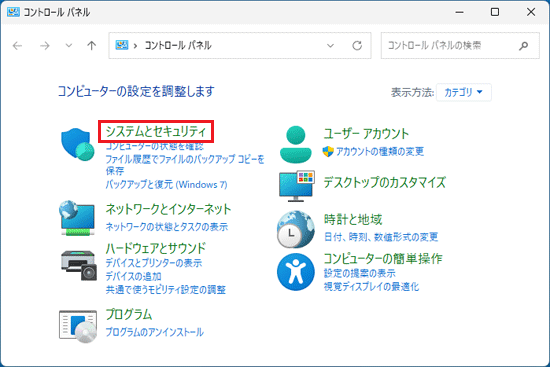Image resolution: width=550 pixels, height=367 pixels.
Task: Click アカウントの種類の変更 link
Action: point(380,152)
